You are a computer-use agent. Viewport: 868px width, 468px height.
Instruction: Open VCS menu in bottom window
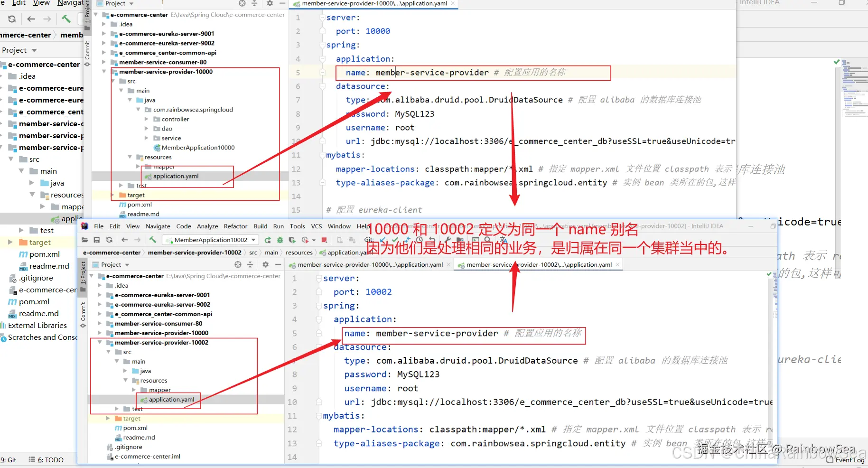(x=317, y=226)
